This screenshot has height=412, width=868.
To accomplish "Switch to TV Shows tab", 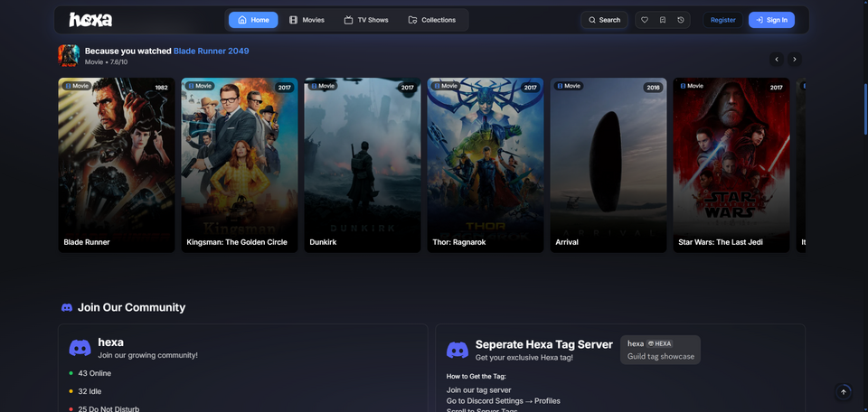I will tap(366, 20).
